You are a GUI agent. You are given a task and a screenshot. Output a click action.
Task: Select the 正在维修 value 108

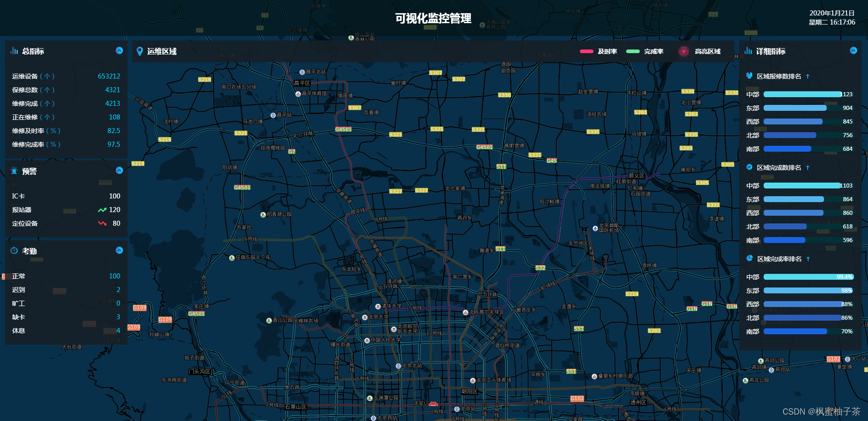[x=114, y=117]
